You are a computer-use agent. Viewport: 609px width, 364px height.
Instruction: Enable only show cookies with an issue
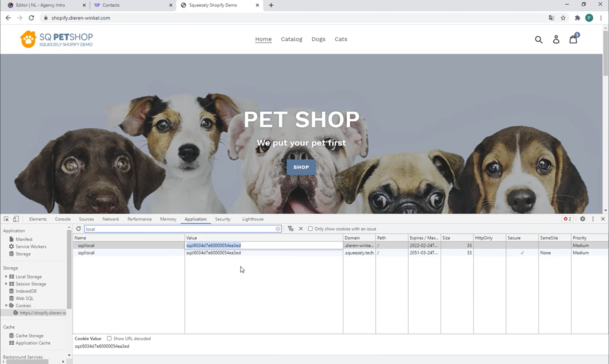pos(310,229)
